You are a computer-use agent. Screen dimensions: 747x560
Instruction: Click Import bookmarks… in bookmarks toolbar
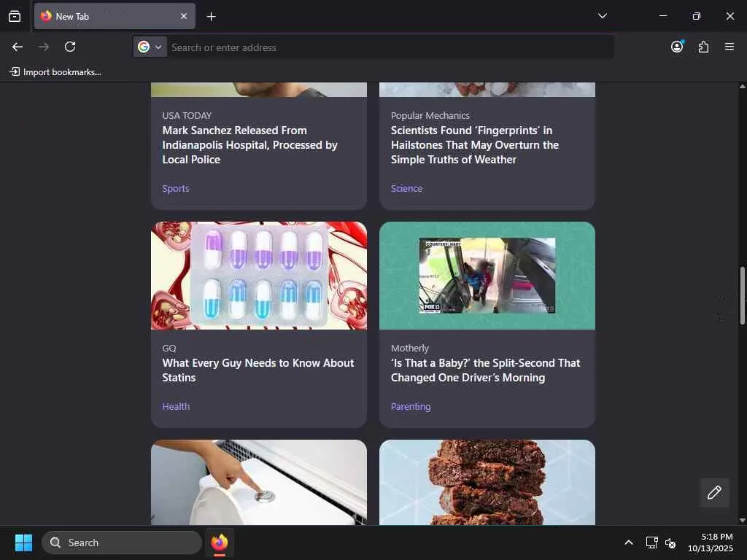coord(55,72)
